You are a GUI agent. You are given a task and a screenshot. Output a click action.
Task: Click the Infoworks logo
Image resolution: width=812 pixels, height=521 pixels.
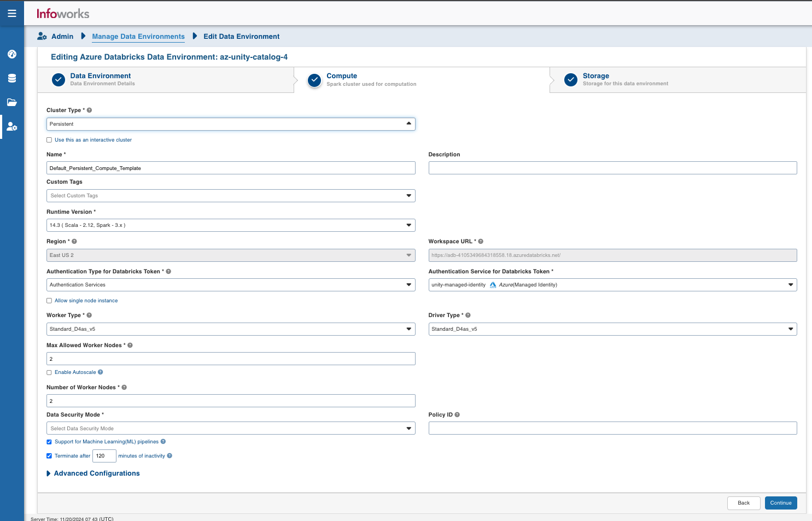[63, 14]
